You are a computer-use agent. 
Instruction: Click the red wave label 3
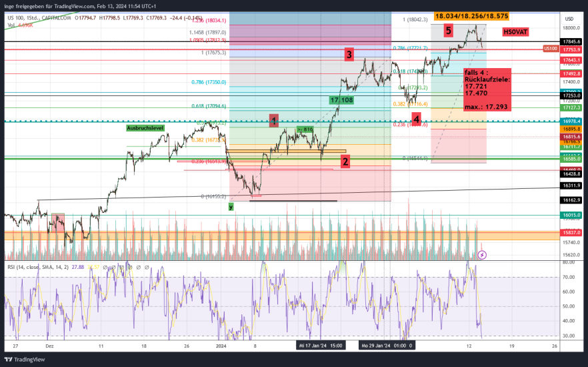[x=349, y=54]
